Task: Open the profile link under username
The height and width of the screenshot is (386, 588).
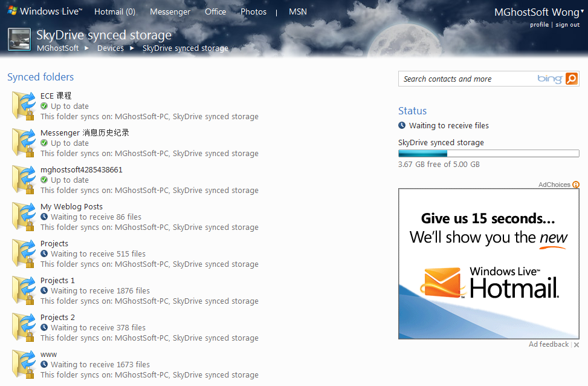Action: 539,25
